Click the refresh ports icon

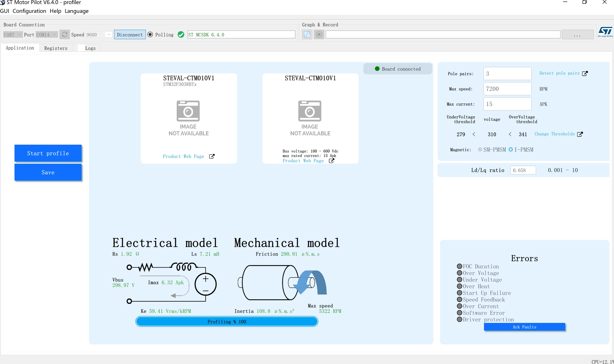coord(64,35)
